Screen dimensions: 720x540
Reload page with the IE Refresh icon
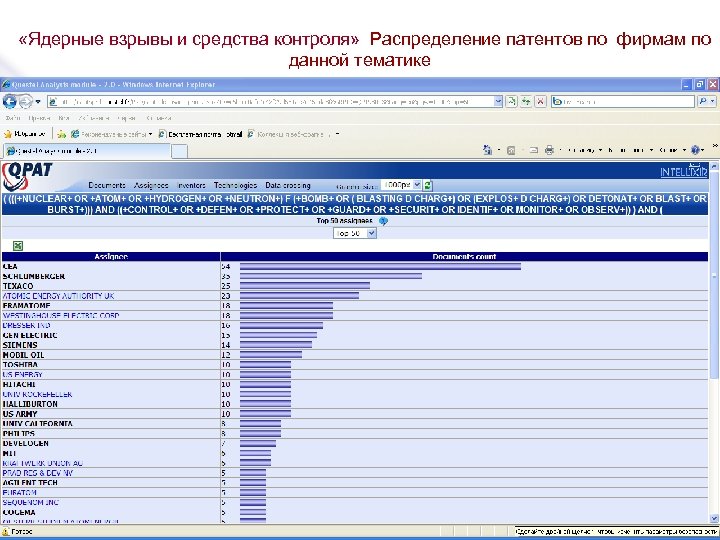click(526, 101)
